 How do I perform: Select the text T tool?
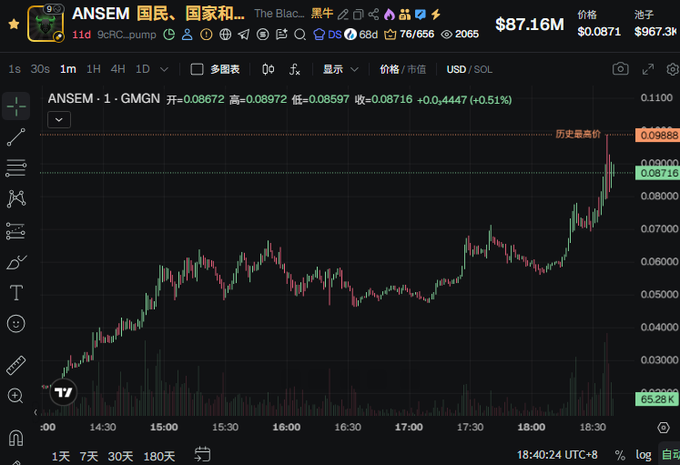[16, 293]
